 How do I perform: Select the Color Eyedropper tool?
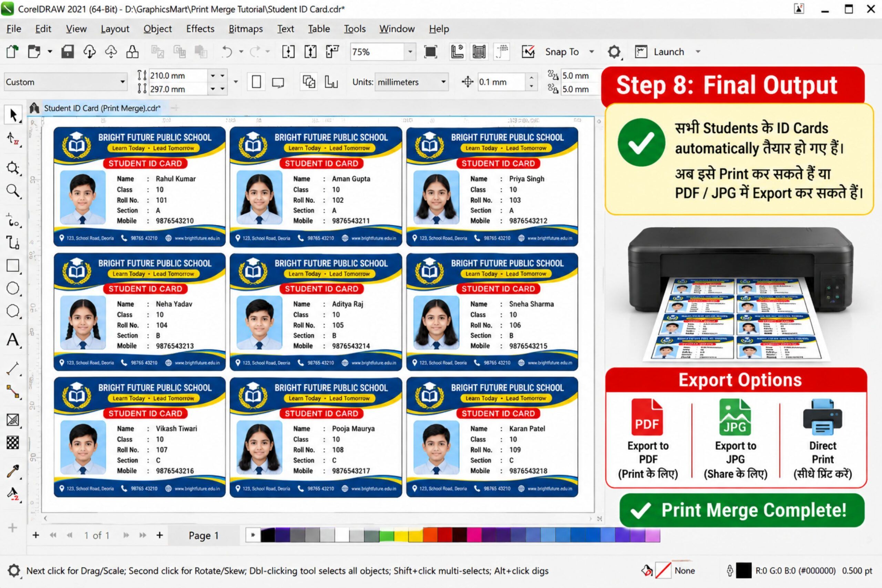[x=13, y=471]
